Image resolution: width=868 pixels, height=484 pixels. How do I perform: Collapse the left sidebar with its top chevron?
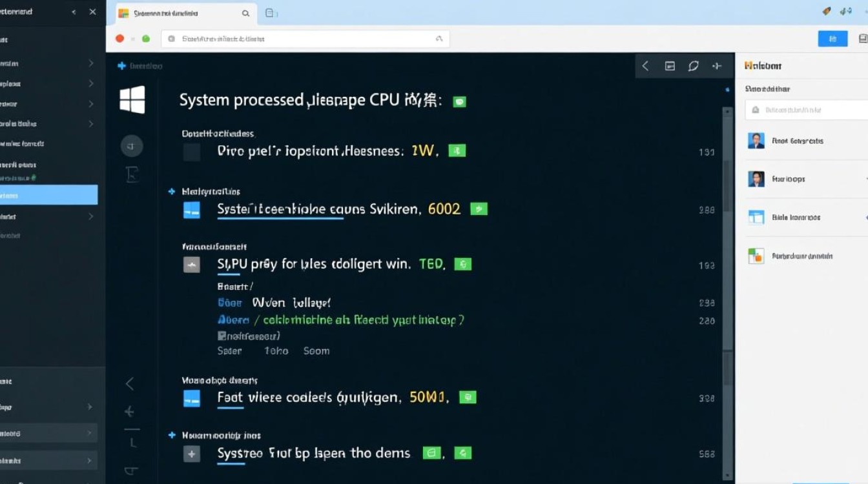coord(72,11)
